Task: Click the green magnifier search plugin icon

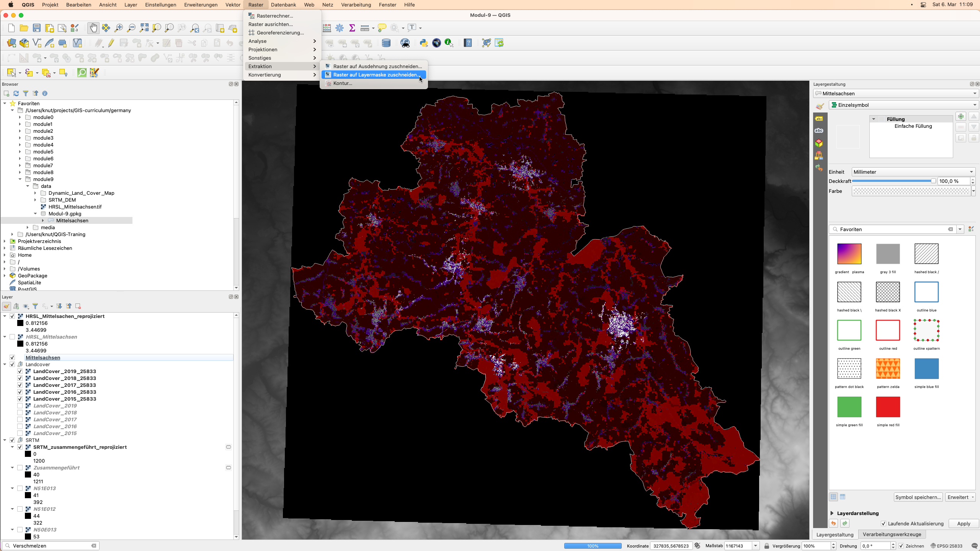Action: pyautogui.click(x=82, y=73)
